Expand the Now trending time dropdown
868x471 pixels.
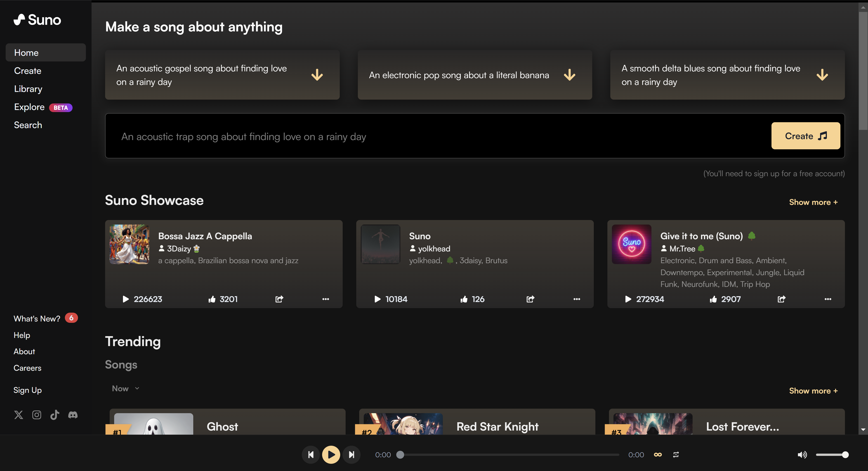[x=125, y=388]
